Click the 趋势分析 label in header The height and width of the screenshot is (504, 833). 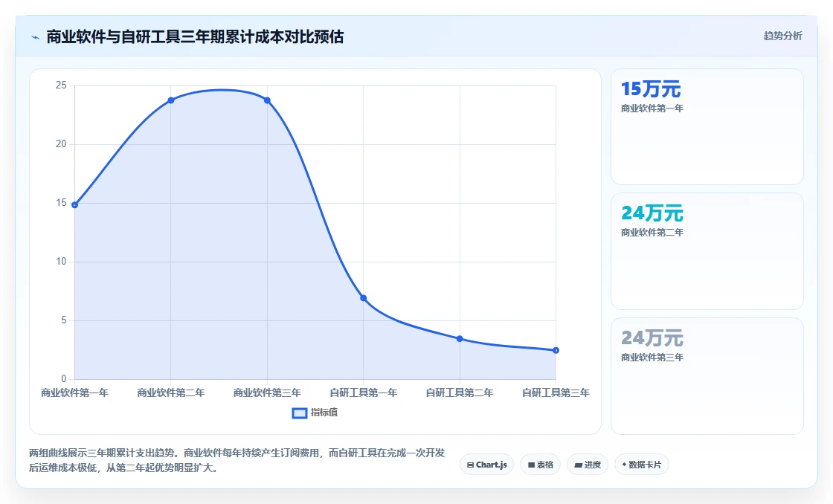tap(782, 36)
